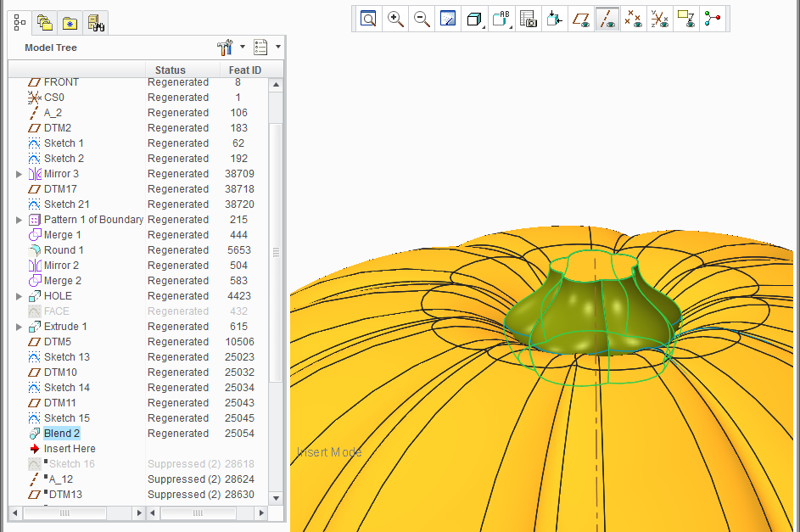This screenshot has width=800, height=532.
Task: Click the Feat ID column header
Action: point(245,70)
